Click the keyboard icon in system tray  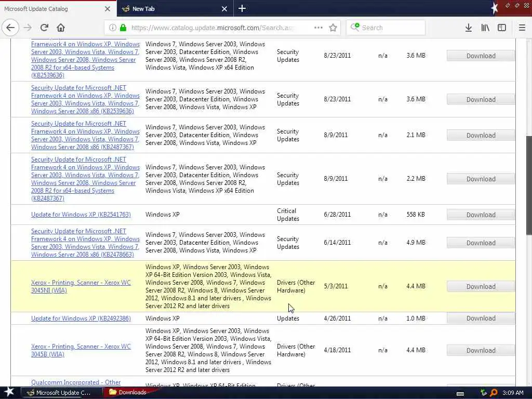460,393
